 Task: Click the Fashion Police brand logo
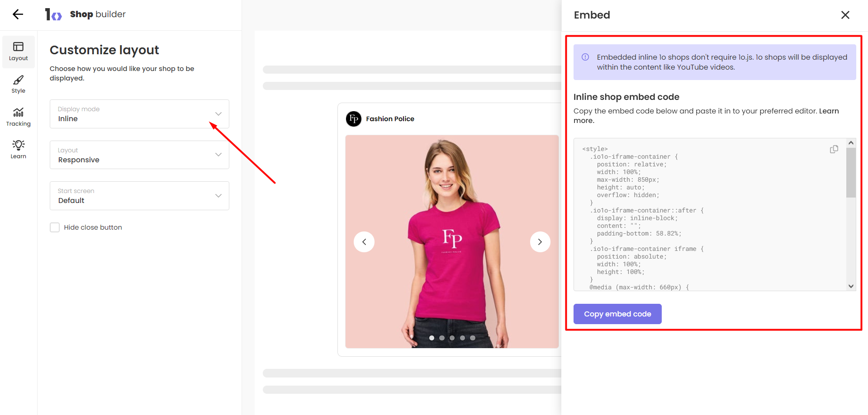[354, 119]
